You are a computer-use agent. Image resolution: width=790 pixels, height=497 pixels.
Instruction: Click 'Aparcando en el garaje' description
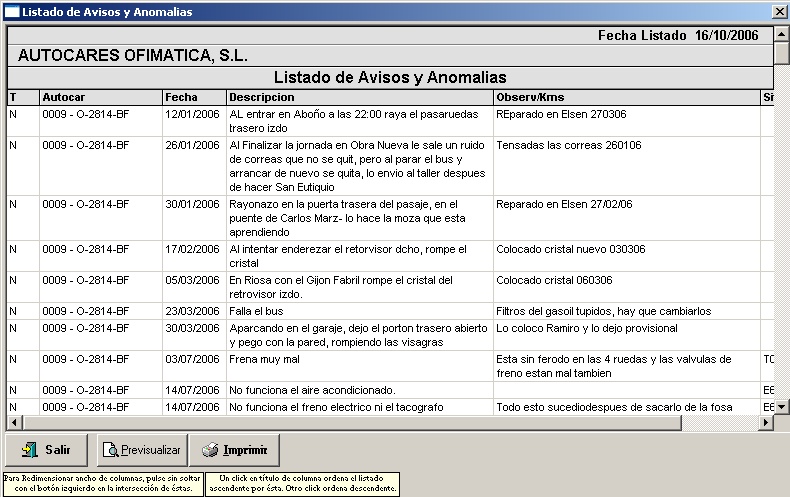358,335
